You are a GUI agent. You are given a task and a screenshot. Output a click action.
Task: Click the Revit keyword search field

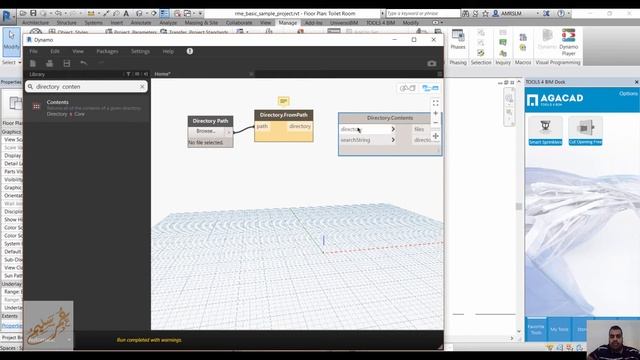pyautogui.click(x=422, y=13)
